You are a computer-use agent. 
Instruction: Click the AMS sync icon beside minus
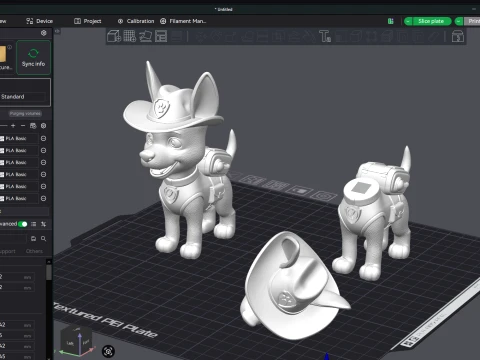coord(33,126)
